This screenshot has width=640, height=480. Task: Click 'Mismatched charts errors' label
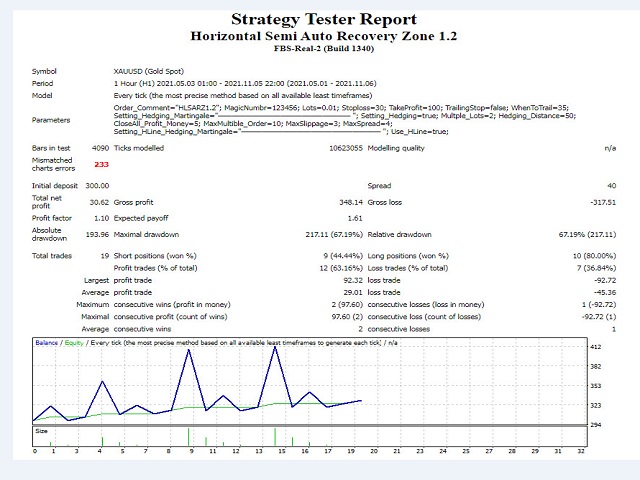click(53, 164)
